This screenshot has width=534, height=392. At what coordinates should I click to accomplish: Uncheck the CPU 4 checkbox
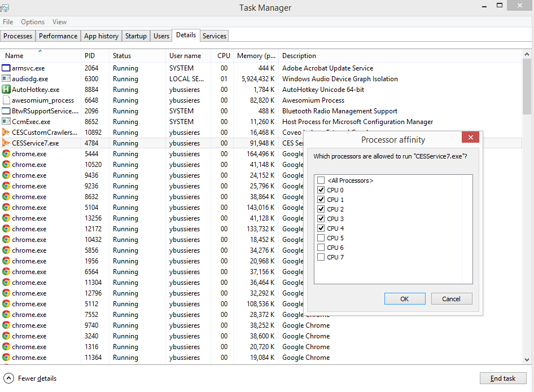pos(321,228)
